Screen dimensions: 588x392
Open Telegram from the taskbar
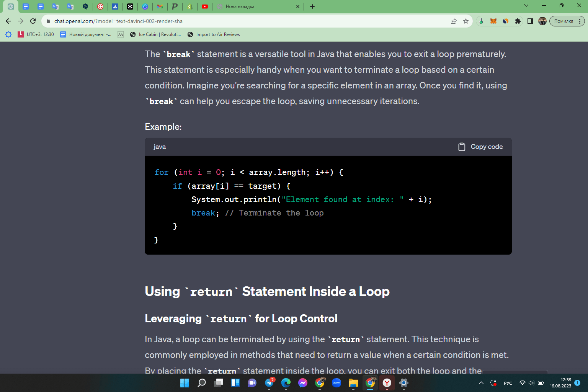[x=269, y=383]
